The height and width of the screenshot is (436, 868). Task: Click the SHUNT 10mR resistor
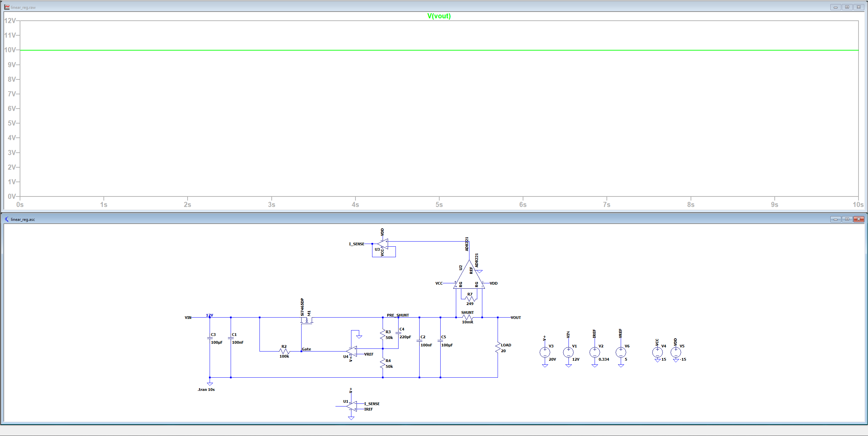point(468,317)
